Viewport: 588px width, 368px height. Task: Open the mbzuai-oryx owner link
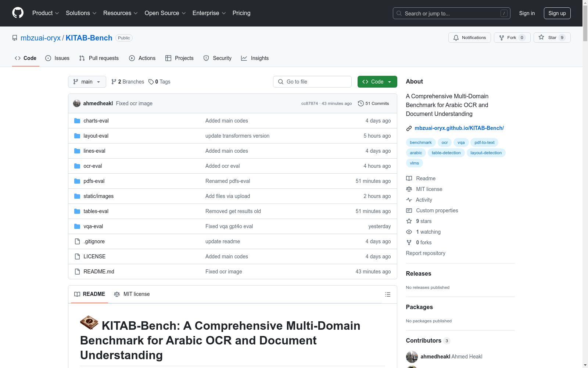click(40, 38)
